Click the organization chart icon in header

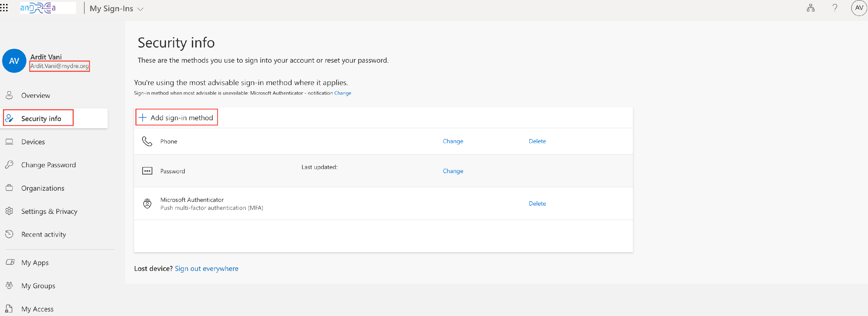[810, 8]
